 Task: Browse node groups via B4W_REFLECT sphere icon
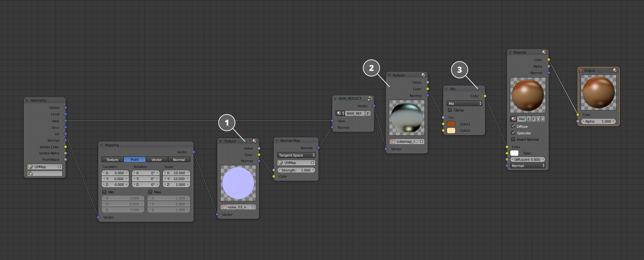point(340,113)
